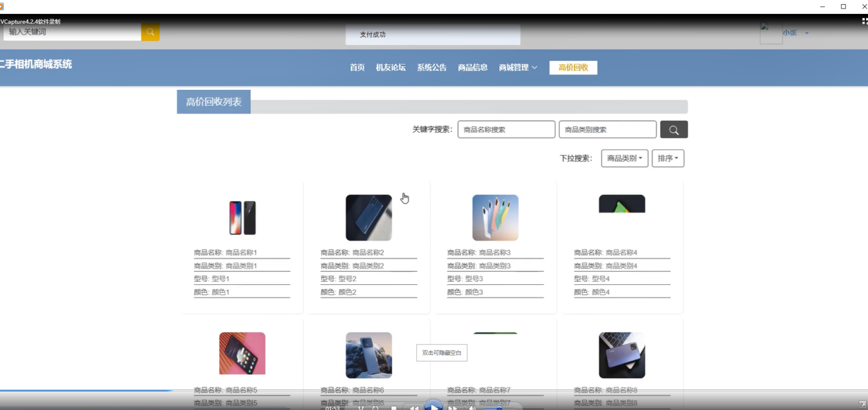Viewport: 868px width, 410px height.
Task: Click text 颜色: 颜色2
Action: [338, 292]
